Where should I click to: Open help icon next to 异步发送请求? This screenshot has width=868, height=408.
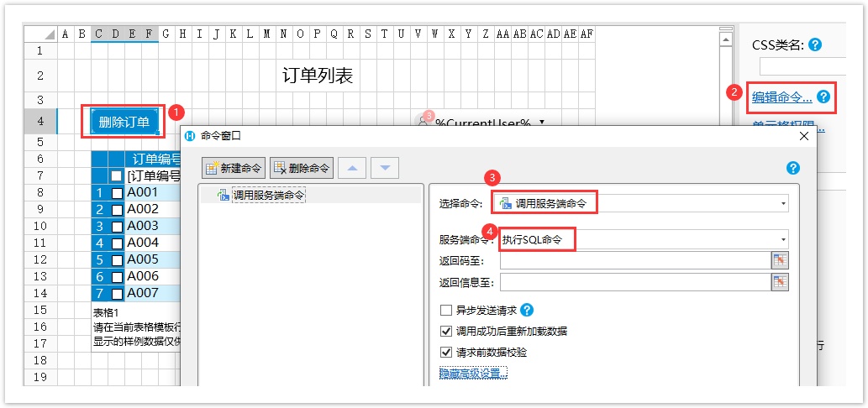click(x=528, y=310)
